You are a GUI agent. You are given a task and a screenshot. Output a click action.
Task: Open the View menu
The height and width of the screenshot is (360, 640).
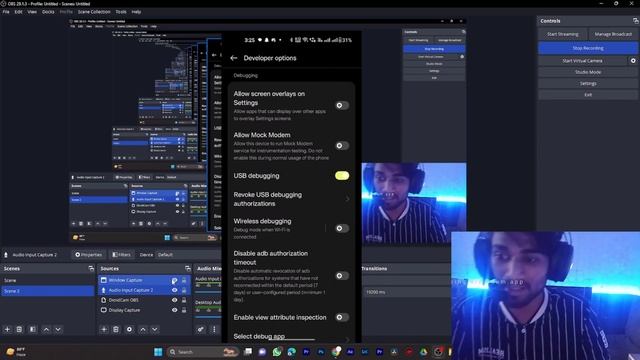[x=32, y=12]
